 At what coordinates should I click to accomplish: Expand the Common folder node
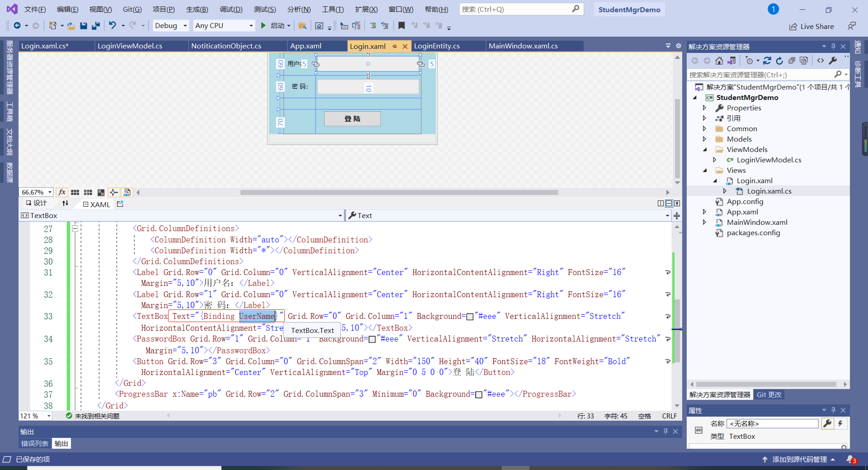point(704,128)
